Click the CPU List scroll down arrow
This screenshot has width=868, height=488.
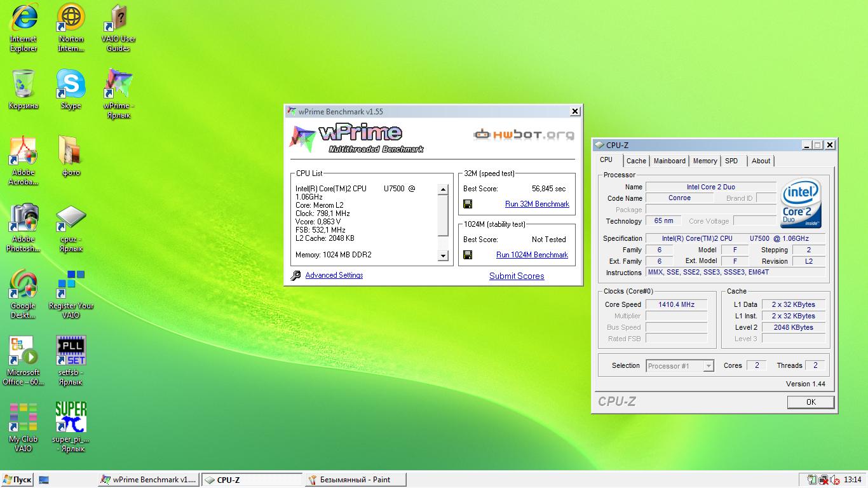pos(443,255)
